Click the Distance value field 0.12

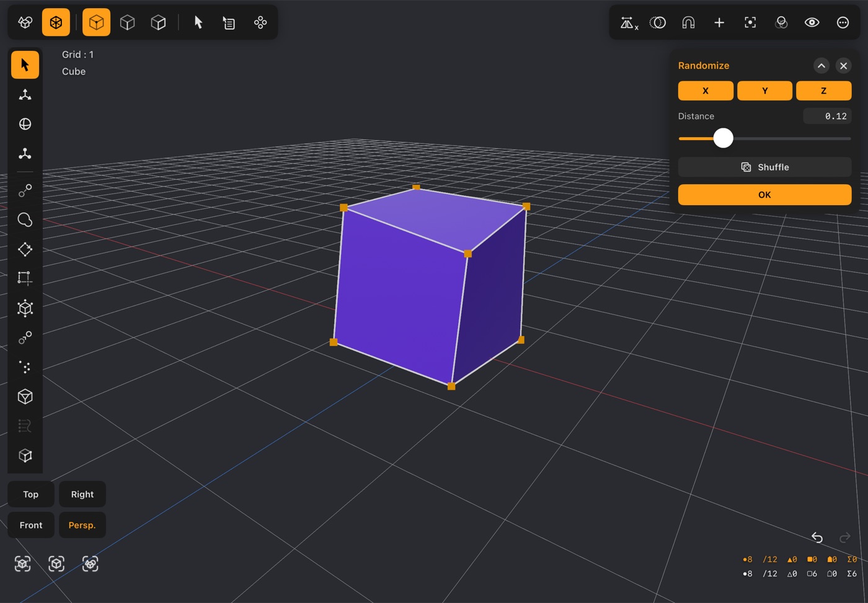[827, 116]
